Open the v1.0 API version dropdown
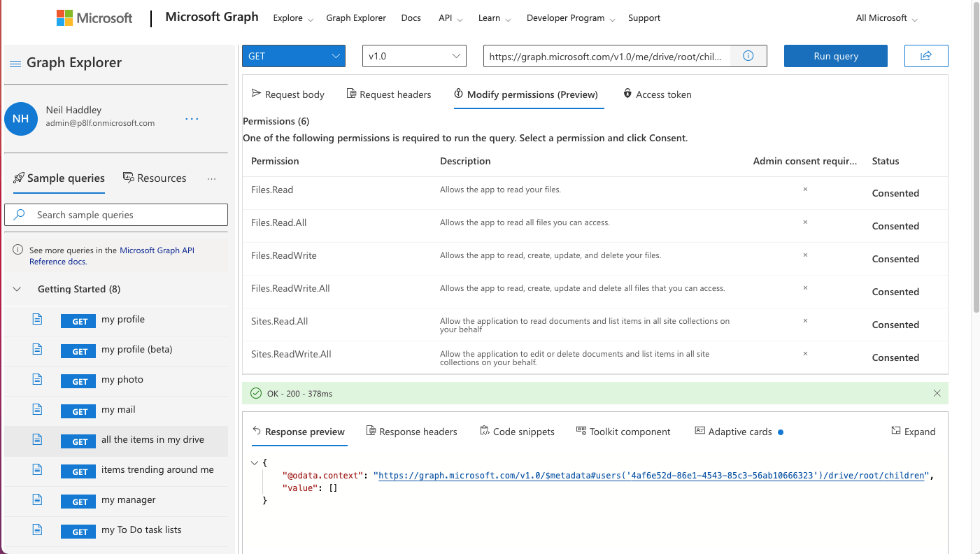This screenshot has width=980, height=554. point(413,56)
